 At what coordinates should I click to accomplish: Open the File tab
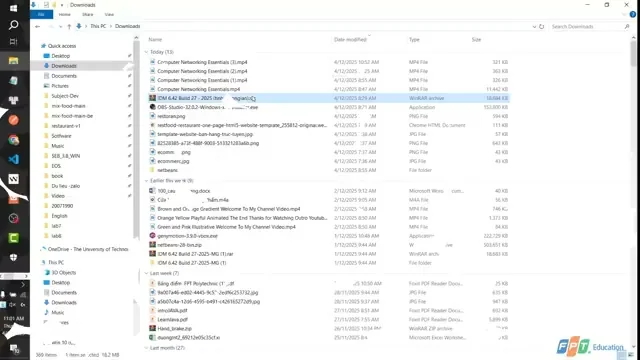tap(41, 14)
